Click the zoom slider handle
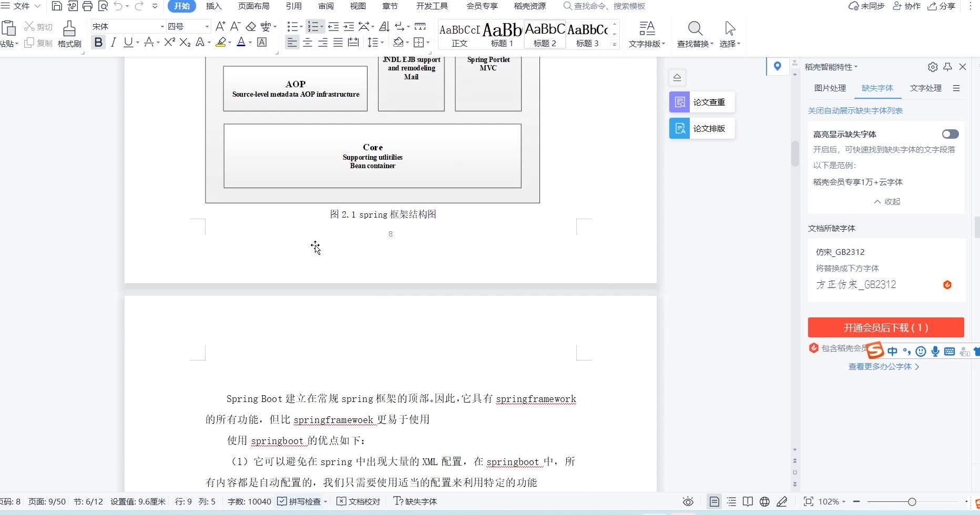Screen dimensions: 980x515 point(912,502)
